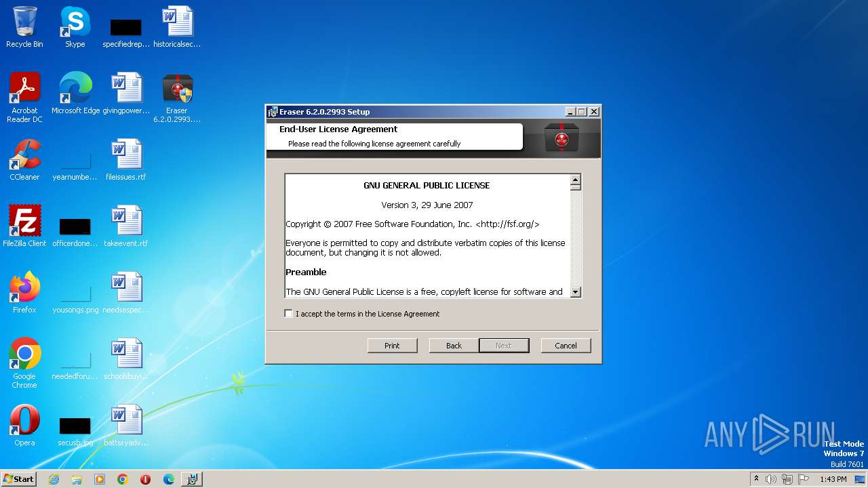Open fileissues.rtf document icon
Image resolution: width=868 pixels, height=488 pixels.
click(126, 160)
